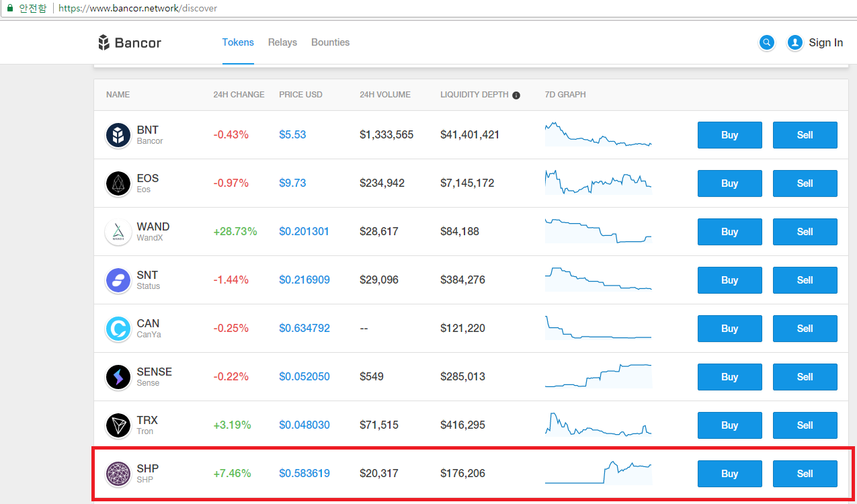Sort by LIQUIDITY DEPTH column header
This screenshot has width=857, height=504.
click(x=475, y=95)
